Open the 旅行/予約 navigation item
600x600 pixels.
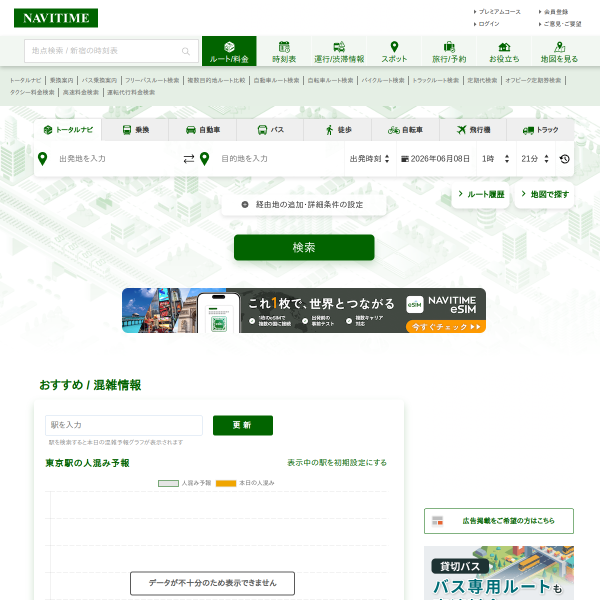coord(449,51)
